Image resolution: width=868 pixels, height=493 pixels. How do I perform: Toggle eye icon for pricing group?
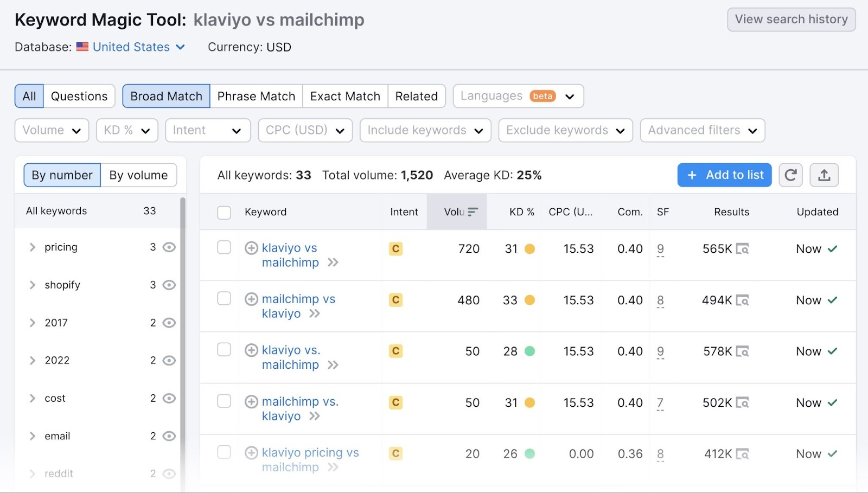coord(169,247)
